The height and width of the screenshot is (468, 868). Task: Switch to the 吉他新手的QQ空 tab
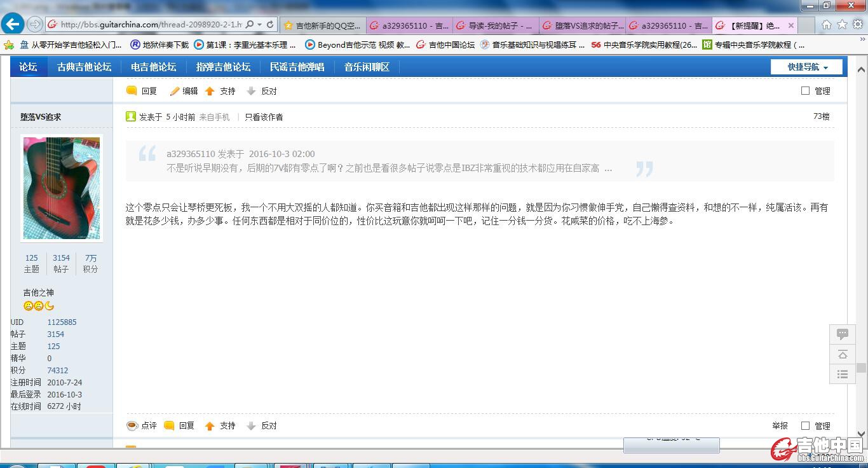(x=323, y=25)
